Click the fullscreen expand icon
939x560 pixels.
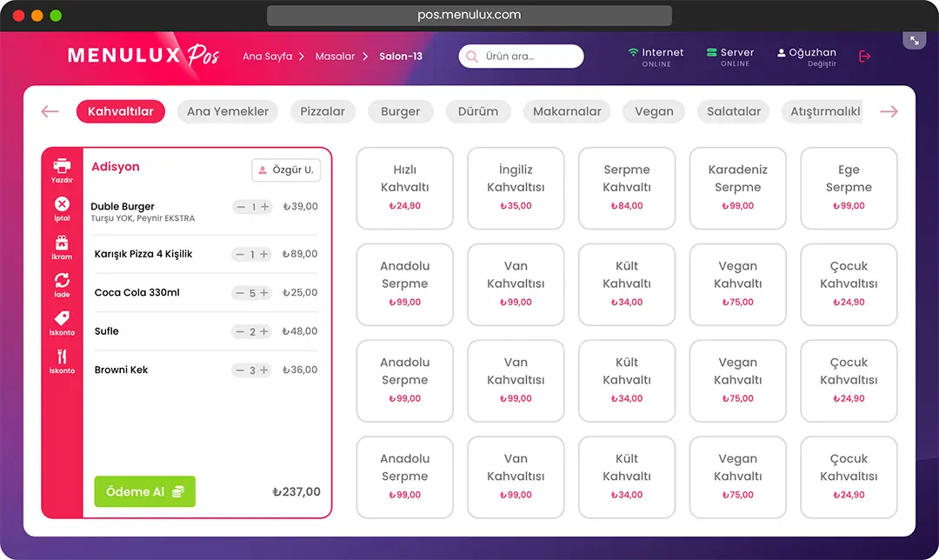point(915,41)
